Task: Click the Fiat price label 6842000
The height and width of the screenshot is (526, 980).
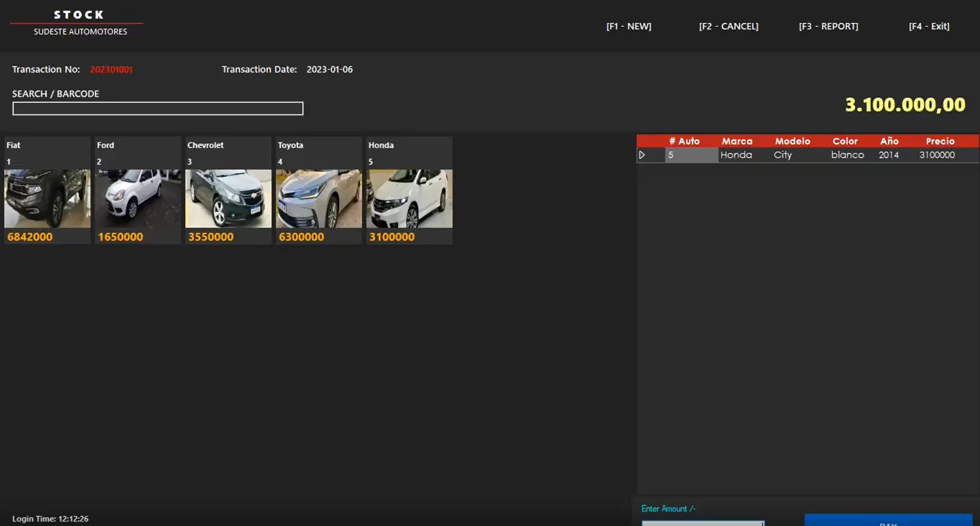Action: click(30, 237)
